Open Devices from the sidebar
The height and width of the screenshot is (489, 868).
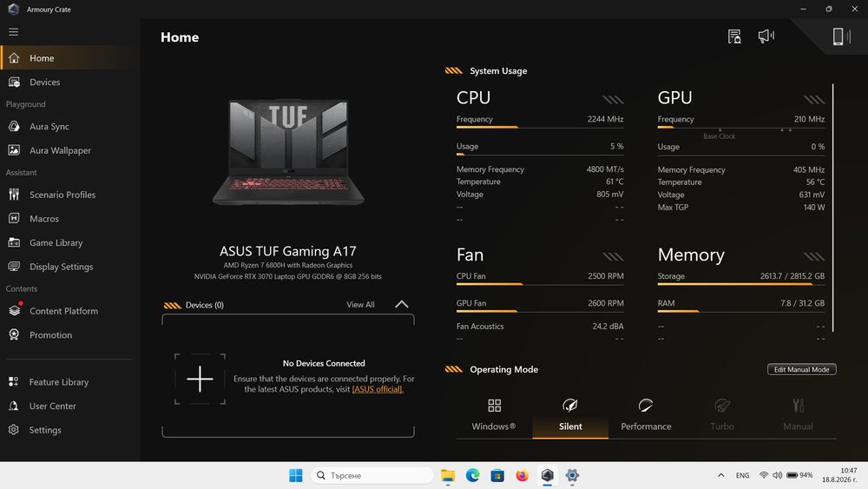pos(69,82)
